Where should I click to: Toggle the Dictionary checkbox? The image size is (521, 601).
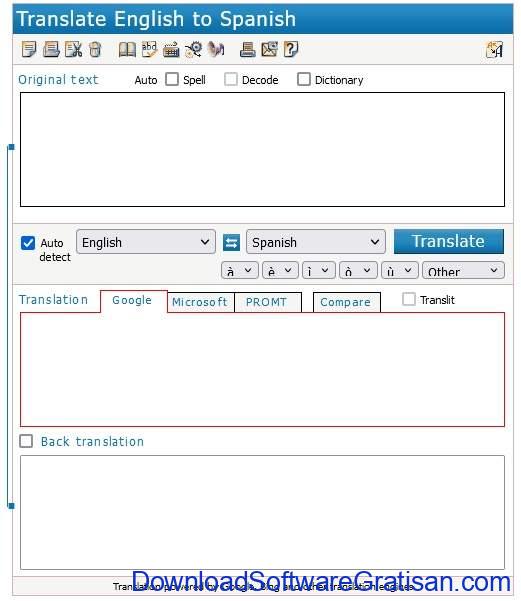[304, 79]
